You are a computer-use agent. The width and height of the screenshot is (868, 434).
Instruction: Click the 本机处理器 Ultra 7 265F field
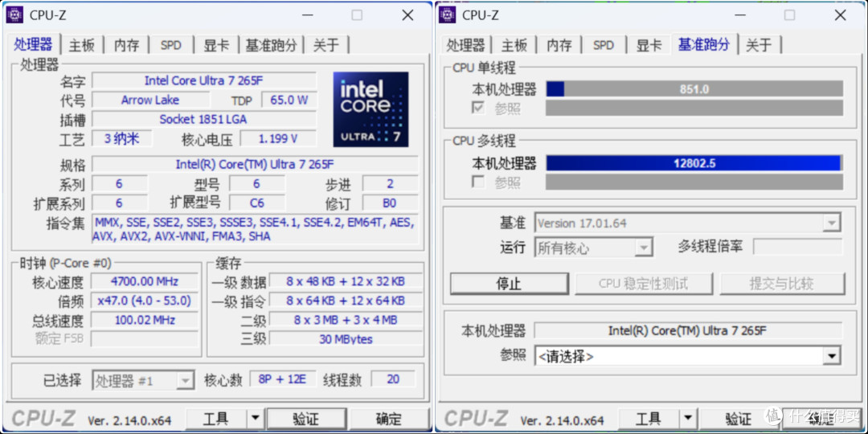(688, 330)
